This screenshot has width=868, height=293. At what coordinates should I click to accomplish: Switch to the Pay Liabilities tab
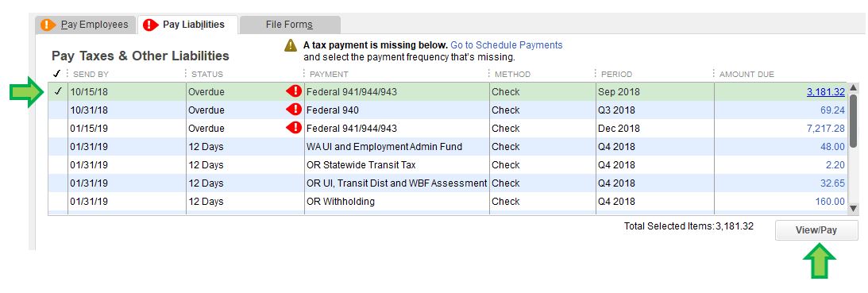coord(187,25)
